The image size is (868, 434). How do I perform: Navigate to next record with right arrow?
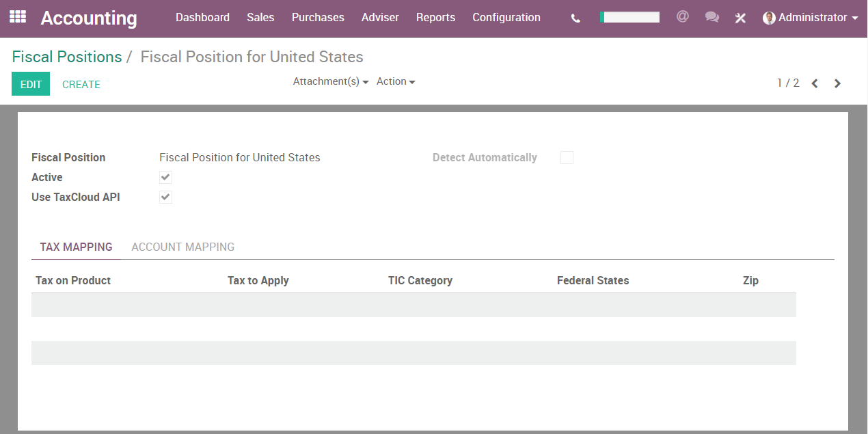click(x=837, y=83)
